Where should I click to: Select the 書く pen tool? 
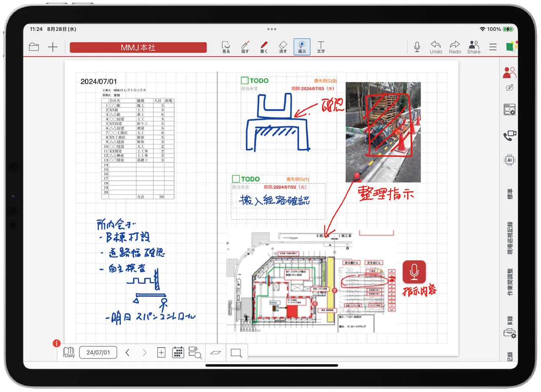click(x=264, y=47)
